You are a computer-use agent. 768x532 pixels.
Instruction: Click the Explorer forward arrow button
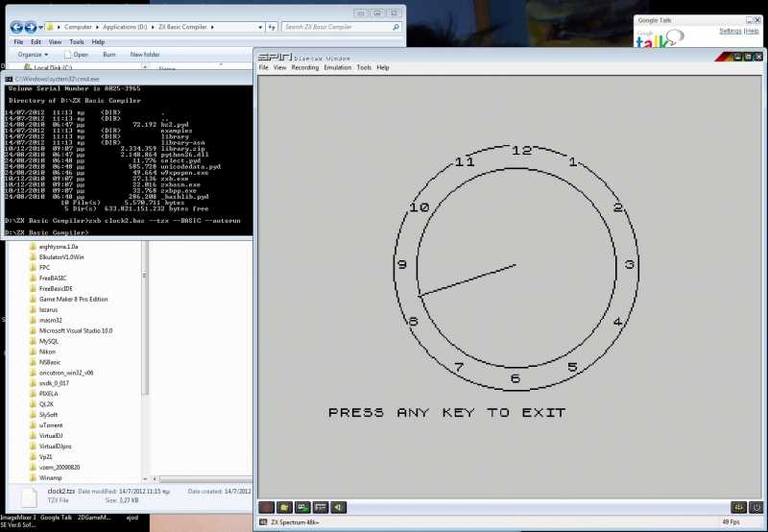click(31, 27)
